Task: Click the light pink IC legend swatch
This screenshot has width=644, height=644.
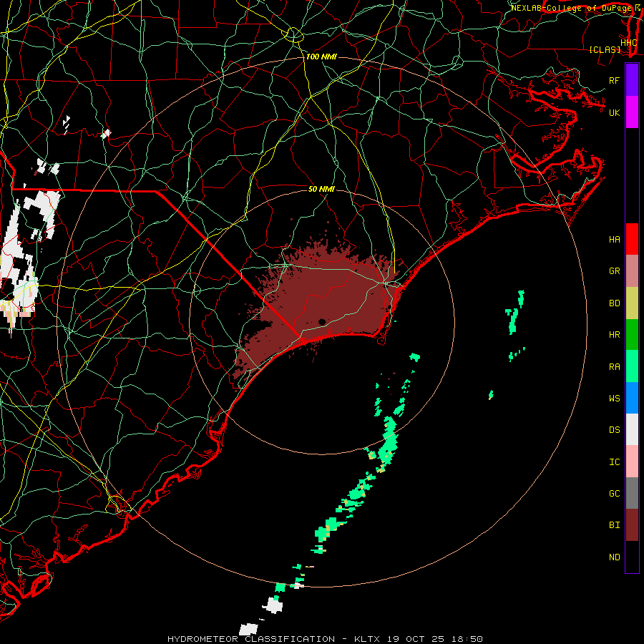Action: (x=632, y=462)
